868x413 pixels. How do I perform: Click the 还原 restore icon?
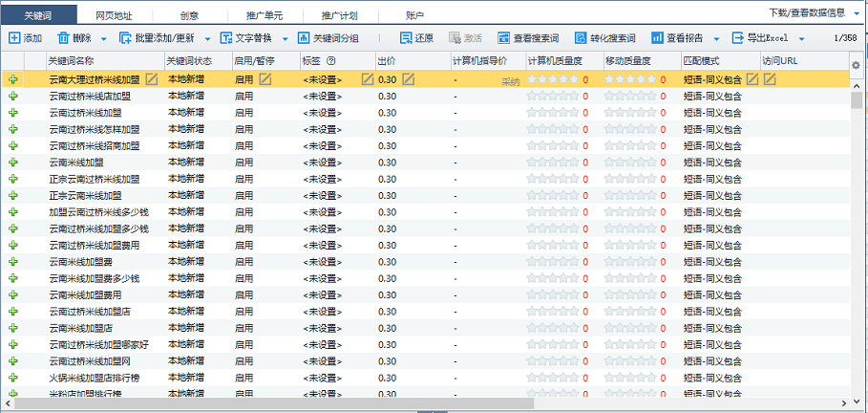pos(406,38)
